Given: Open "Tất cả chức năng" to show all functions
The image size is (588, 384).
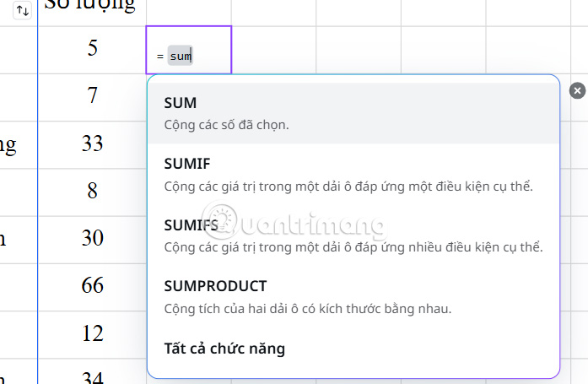Looking at the screenshot, I should pyautogui.click(x=224, y=348).
